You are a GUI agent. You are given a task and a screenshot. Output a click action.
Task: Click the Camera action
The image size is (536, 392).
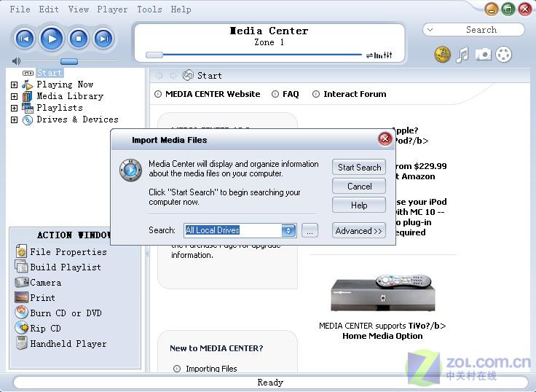click(39, 283)
